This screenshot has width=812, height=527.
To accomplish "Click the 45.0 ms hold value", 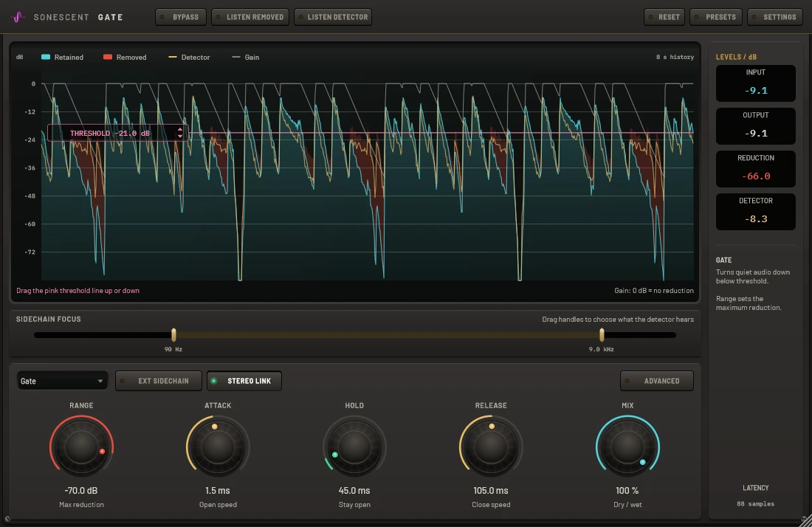I will coord(355,490).
